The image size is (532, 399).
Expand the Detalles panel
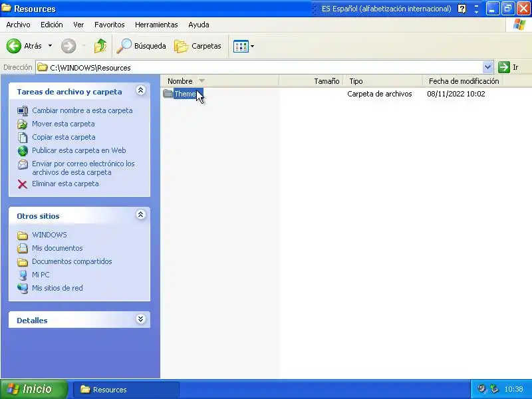coord(140,319)
